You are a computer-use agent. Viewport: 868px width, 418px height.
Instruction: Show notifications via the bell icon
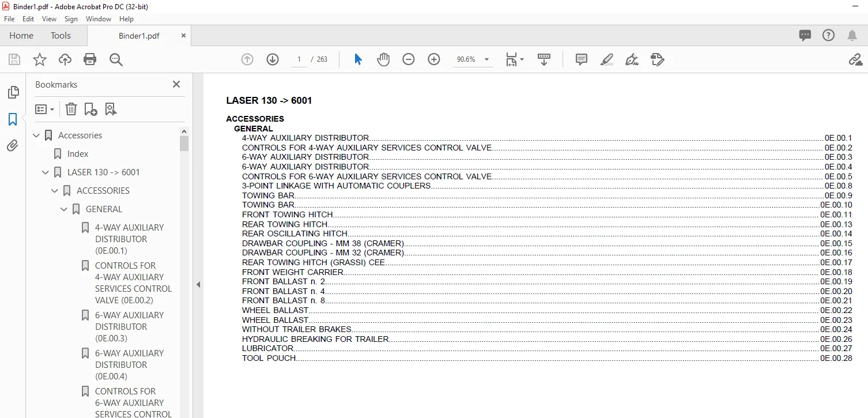click(x=852, y=35)
